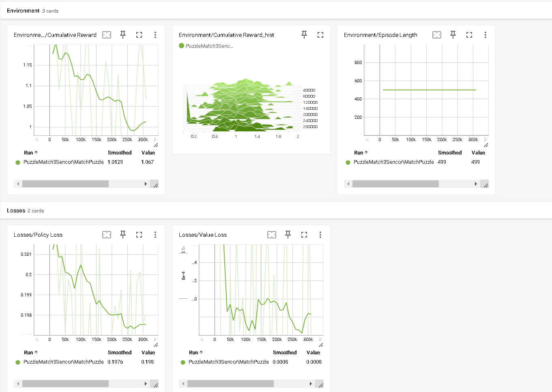552x392 pixels.
Task: Click table resize handle in Episode Length card
Action: tap(486, 185)
